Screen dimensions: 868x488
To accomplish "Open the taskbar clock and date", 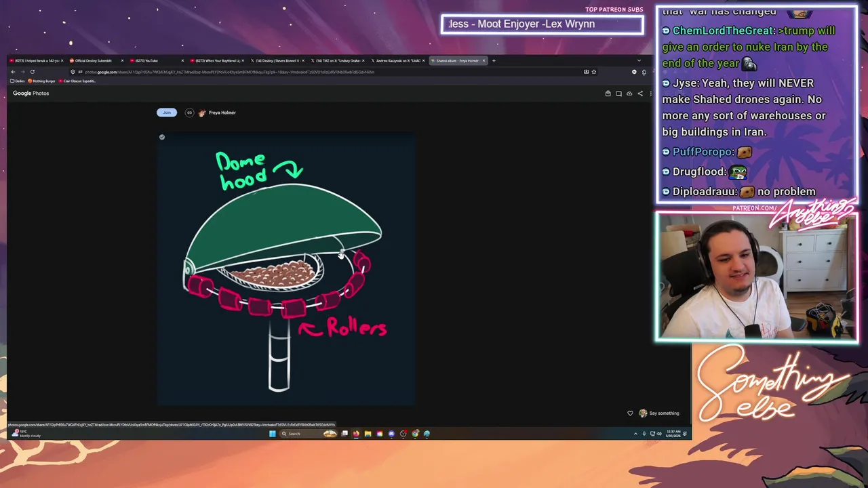I will tap(672, 434).
